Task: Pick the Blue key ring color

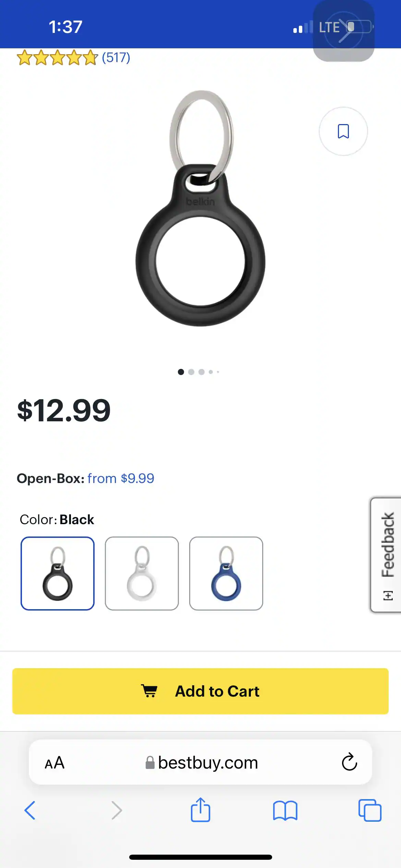Action: [x=226, y=574]
